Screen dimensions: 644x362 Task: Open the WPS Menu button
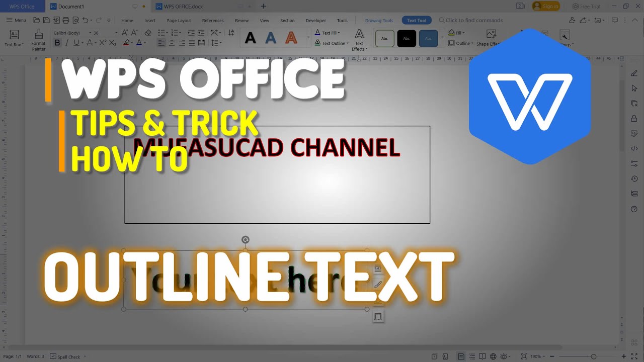16,21
